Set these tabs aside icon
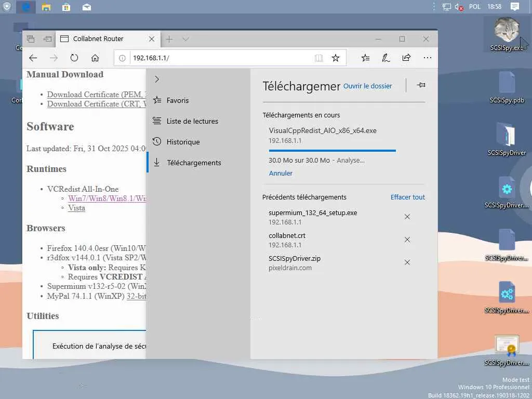Image resolution: width=532 pixels, height=399 pixels. [47, 39]
